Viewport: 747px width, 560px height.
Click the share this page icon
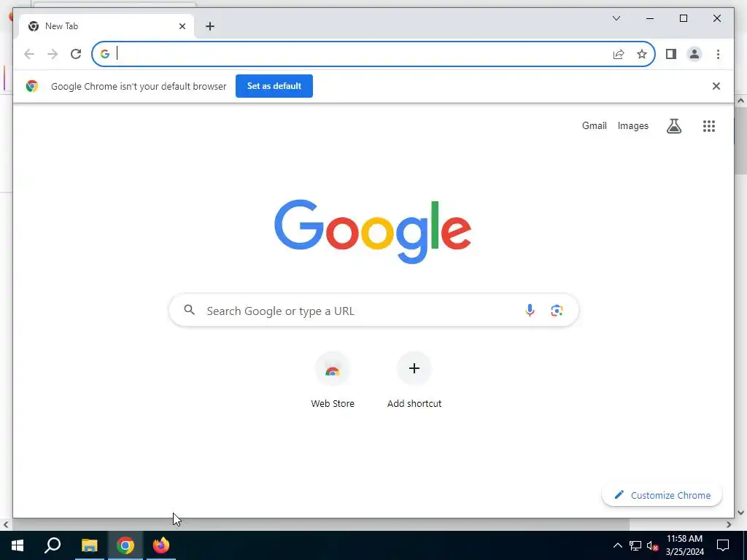(x=619, y=54)
